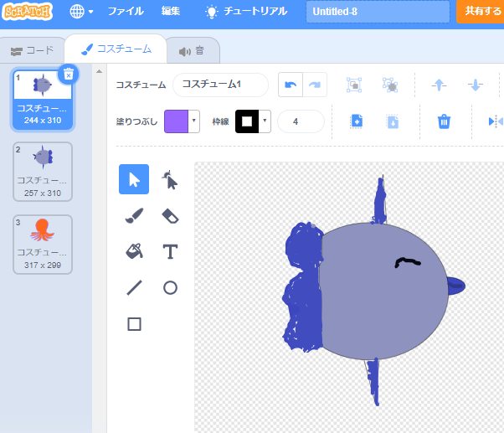Click the bring Forward arrow icon

(x=439, y=85)
